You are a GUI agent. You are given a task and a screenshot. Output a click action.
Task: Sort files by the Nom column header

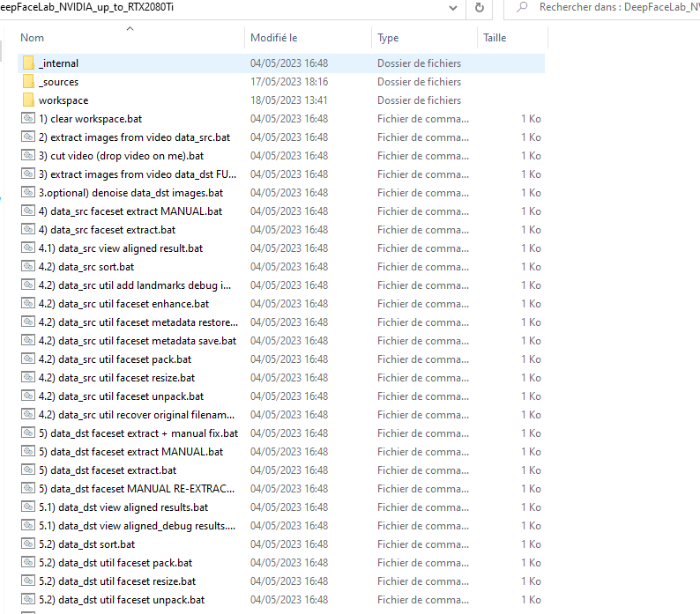(32, 38)
